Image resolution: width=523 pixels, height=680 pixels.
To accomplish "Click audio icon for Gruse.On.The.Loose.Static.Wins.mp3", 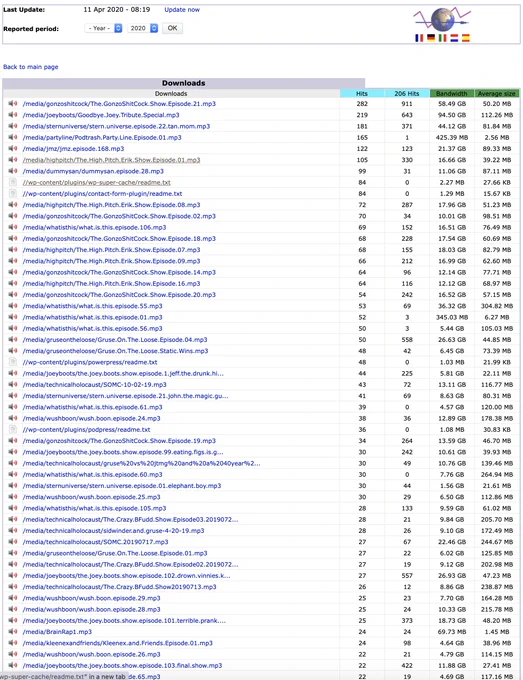I will (13, 351).
